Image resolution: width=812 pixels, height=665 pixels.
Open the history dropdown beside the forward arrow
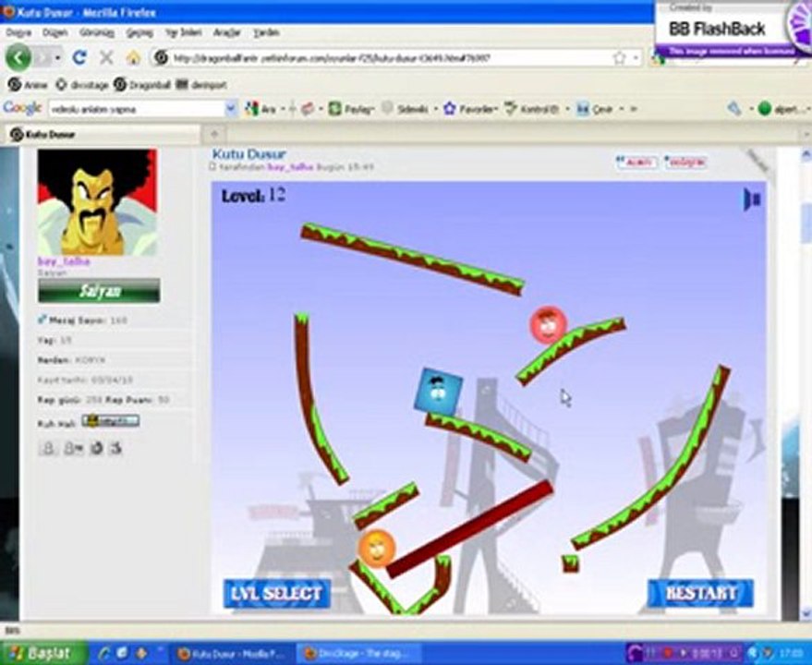click(58, 57)
